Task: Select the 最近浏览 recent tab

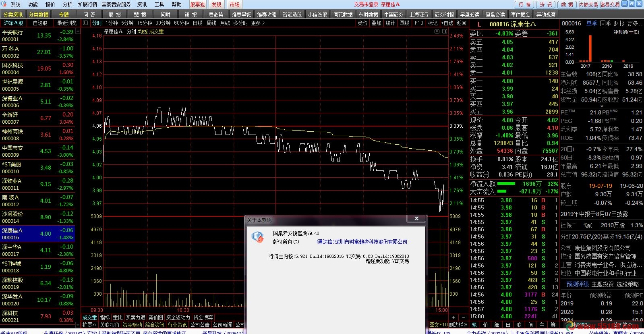Action: (x=67, y=23)
